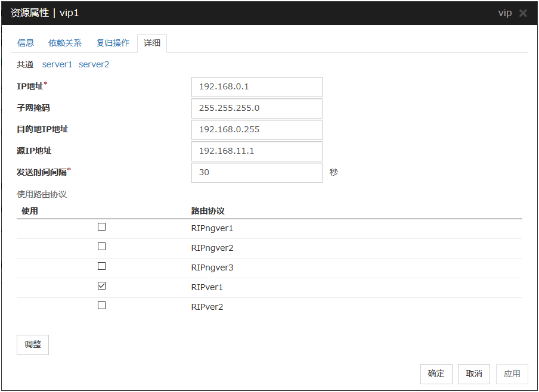Toggle the RIPver2 checkbox on
The width and height of the screenshot is (539, 392).
[x=101, y=306]
